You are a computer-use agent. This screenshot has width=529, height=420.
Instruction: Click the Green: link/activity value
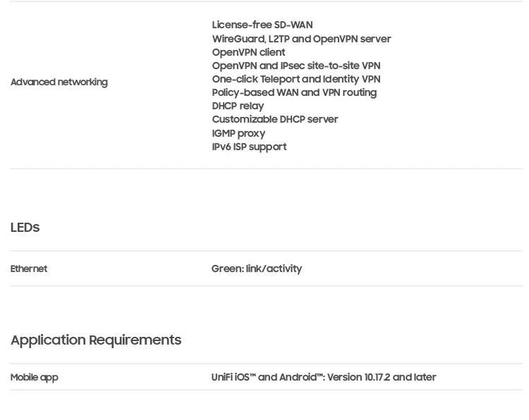point(256,268)
